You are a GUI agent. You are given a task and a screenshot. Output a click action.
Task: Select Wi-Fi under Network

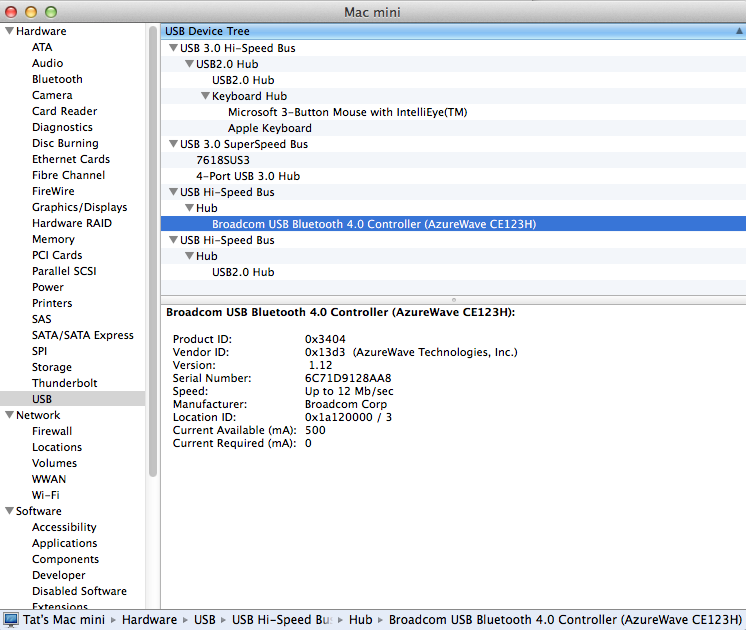(x=45, y=495)
